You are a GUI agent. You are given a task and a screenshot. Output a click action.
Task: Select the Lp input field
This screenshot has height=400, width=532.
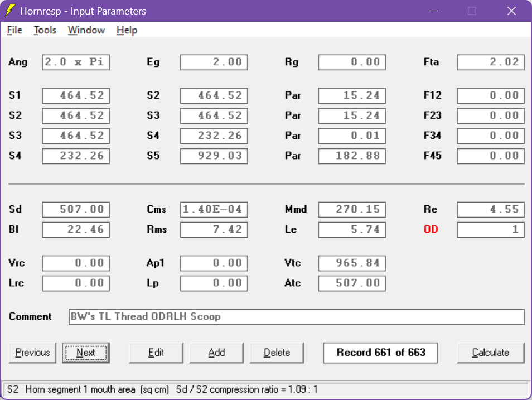pos(214,283)
